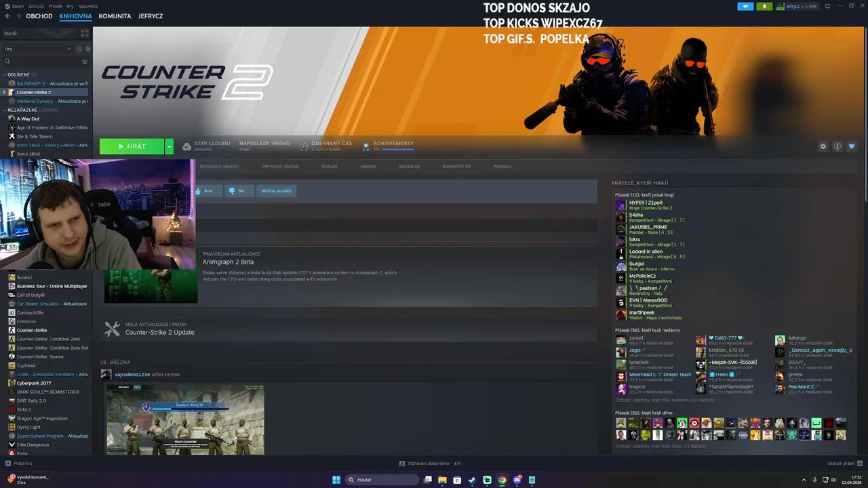Open the game settings gear icon
This screenshot has width=868, height=488.
tap(823, 146)
